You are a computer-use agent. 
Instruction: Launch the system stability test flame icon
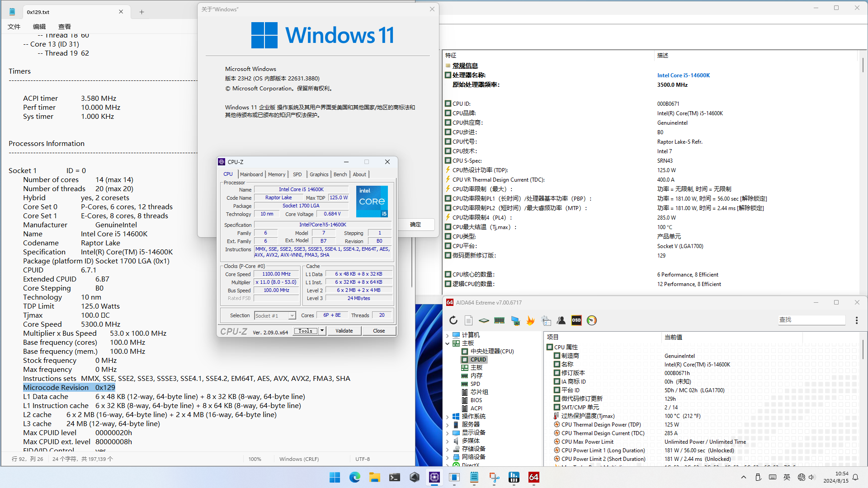530,320
